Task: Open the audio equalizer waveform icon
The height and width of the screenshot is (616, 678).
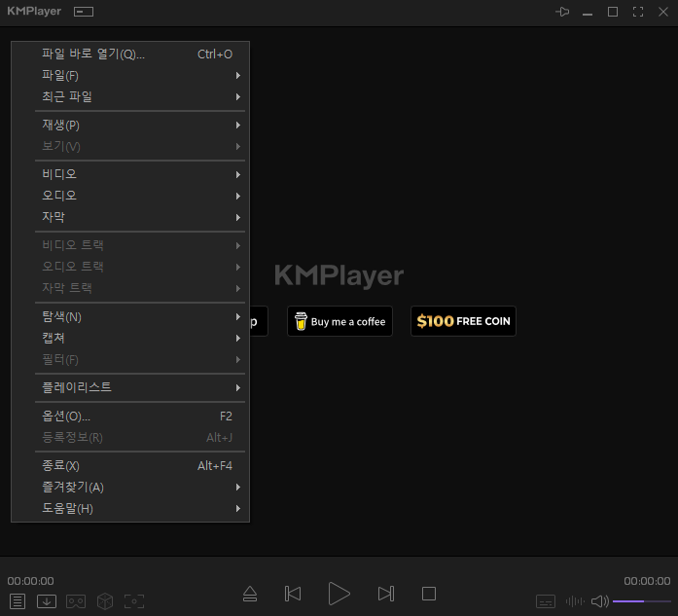Action: point(575,600)
